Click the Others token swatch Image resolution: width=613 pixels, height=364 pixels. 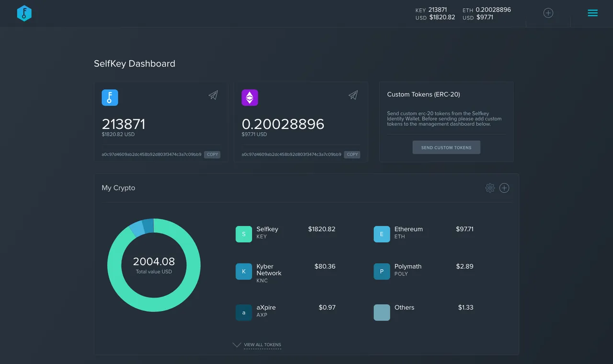pyautogui.click(x=382, y=313)
